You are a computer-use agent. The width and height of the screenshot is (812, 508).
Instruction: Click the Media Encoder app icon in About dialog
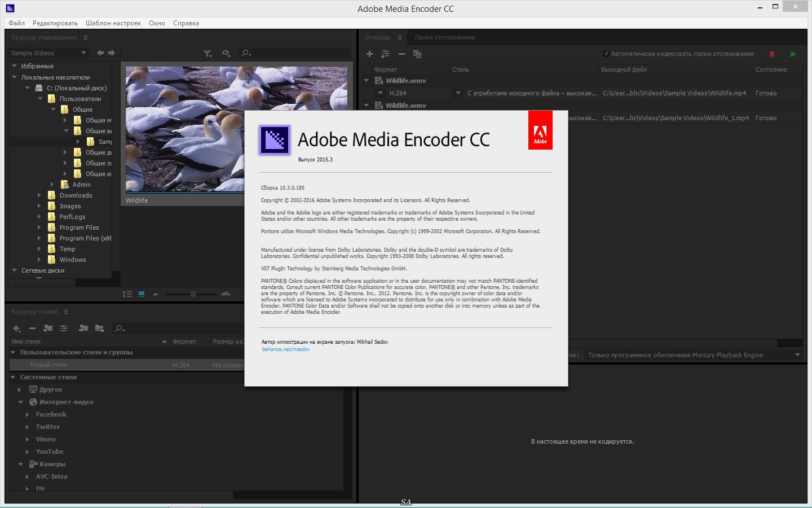tap(275, 139)
